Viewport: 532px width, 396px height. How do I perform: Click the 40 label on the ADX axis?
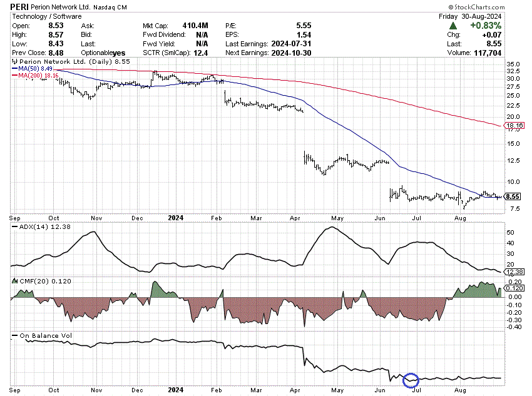(510, 243)
